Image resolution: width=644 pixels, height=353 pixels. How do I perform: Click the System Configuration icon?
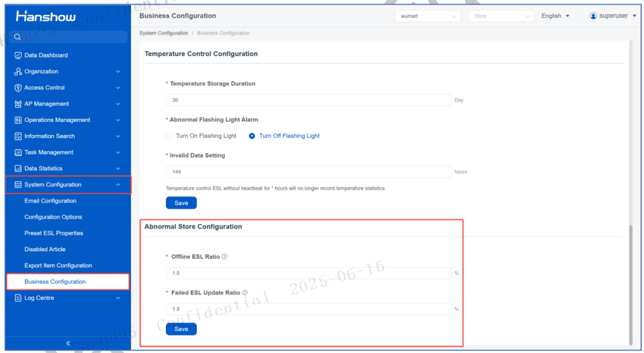click(18, 185)
